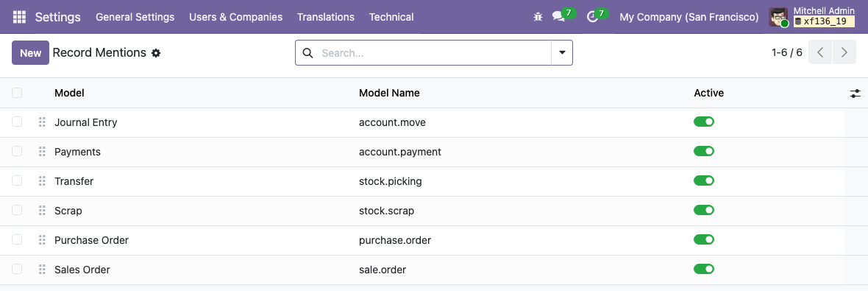Viewport: 868px width, 291px height.
Task: Select the Scrap row checkbox
Action: [x=17, y=210]
